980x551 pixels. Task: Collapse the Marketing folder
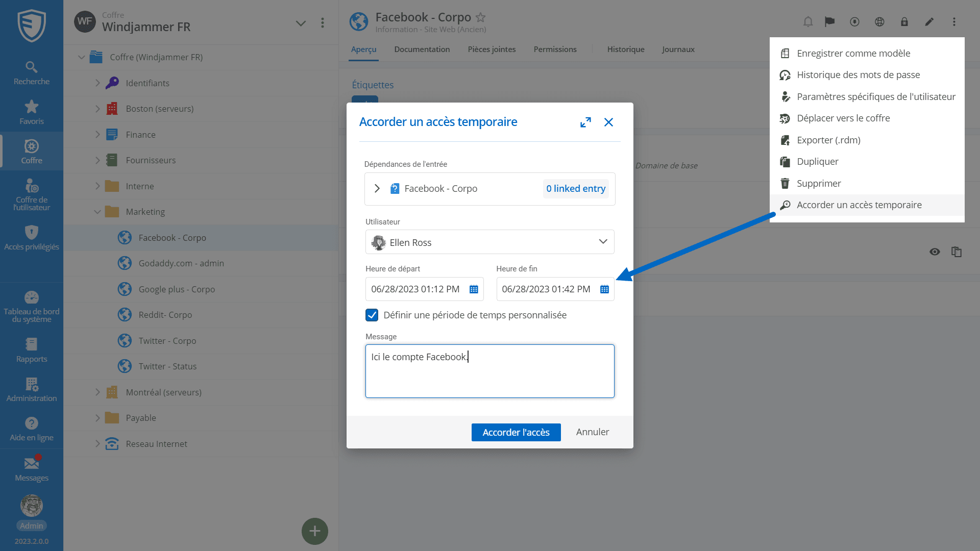pyautogui.click(x=97, y=212)
